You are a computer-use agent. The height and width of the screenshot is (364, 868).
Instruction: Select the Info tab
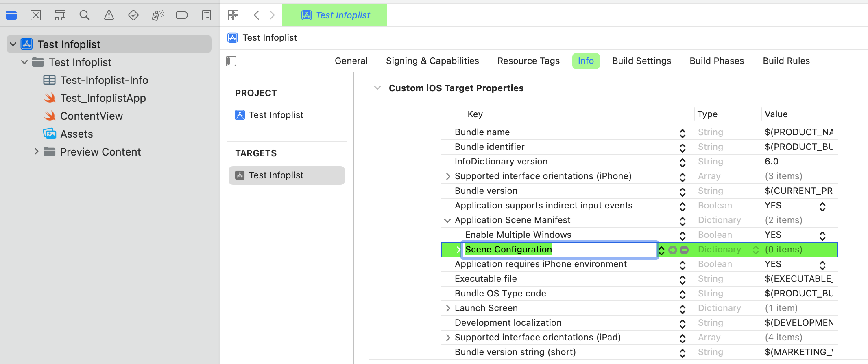coord(586,61)
